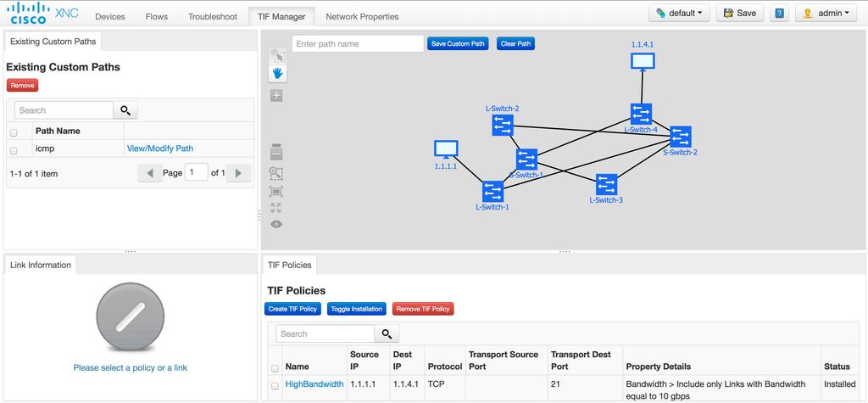Activate the hand pan tool
The image size is (868, 403).
click(x=277, y=73)
